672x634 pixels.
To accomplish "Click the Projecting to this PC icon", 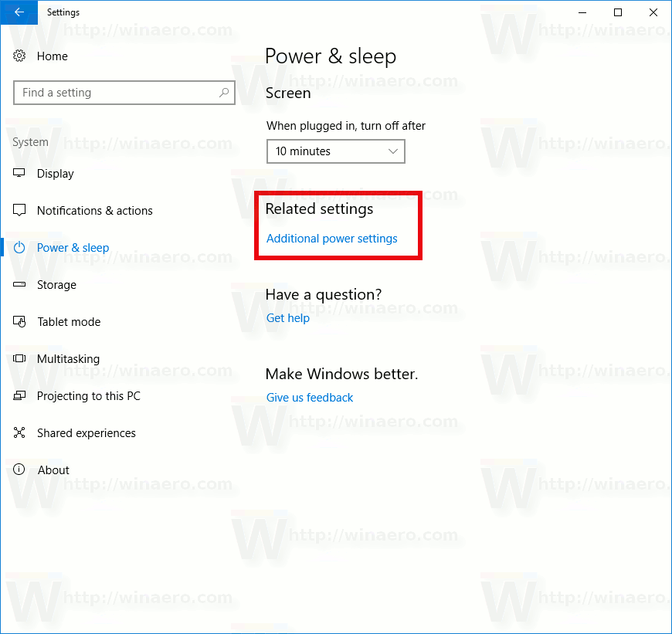I will point(19,396).
